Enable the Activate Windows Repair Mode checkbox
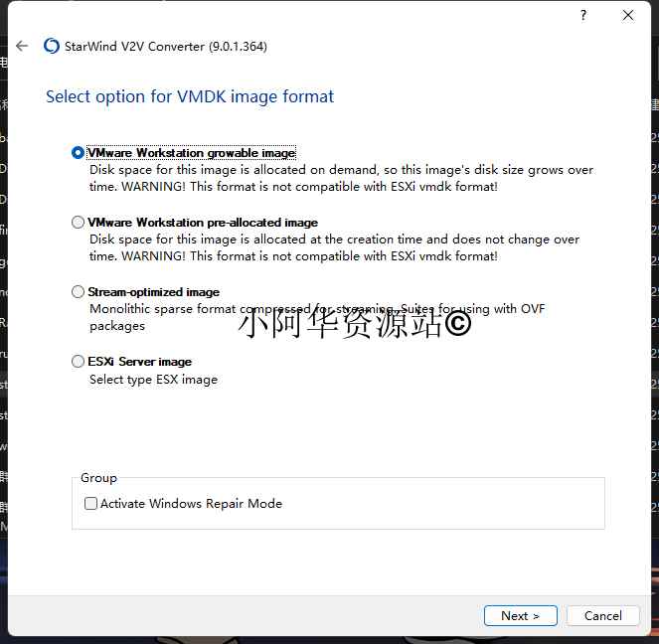Viewport: 659px width, 644px height. [x=91, y=504]
